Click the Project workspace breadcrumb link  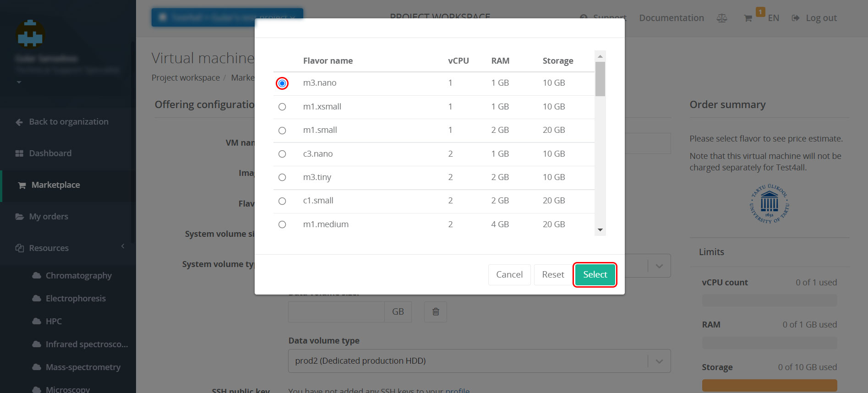tap(186, 77)
